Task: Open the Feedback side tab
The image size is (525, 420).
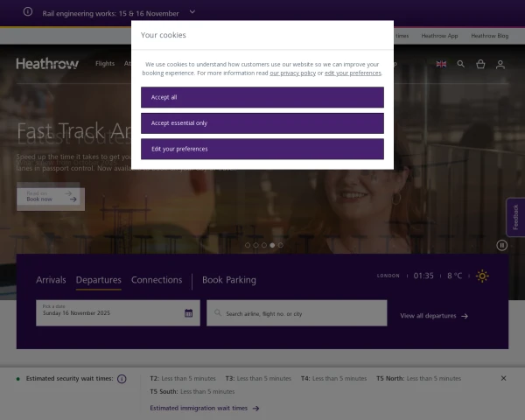Action: [515, 217]
